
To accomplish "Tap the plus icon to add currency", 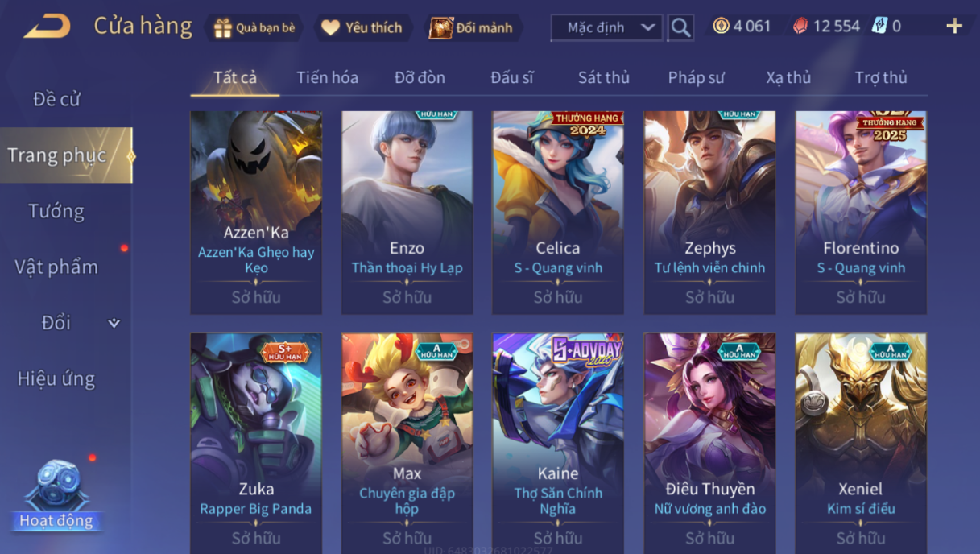I will [954, 27].
